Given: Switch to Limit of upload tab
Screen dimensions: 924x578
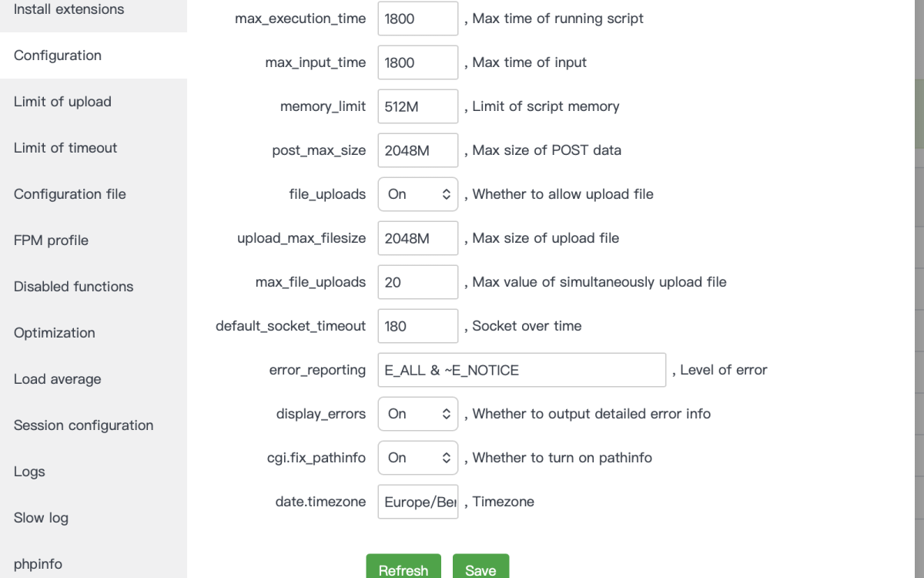Looking at the screenshot, I should tap(62, 102).
